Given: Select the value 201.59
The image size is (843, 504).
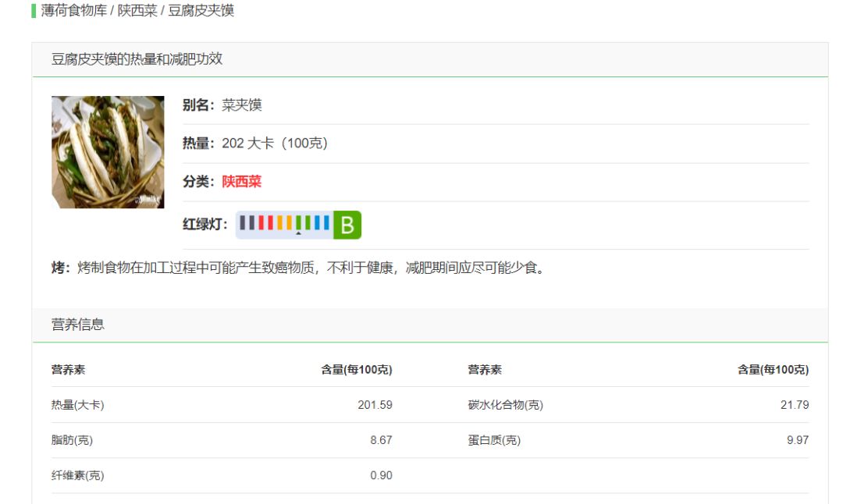Looking at the screenshot, I should point(375,405).
